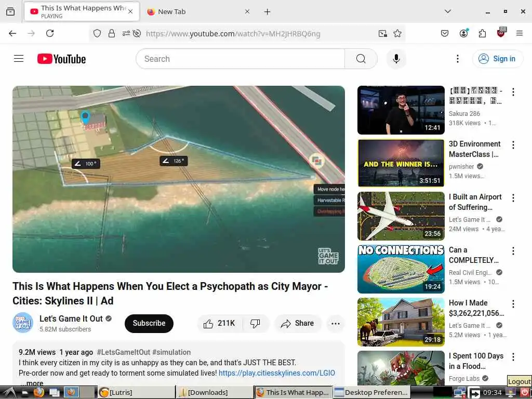Open options for How I Made video
The height and width of the screenshot is (399, 532).
click(513, 303)
